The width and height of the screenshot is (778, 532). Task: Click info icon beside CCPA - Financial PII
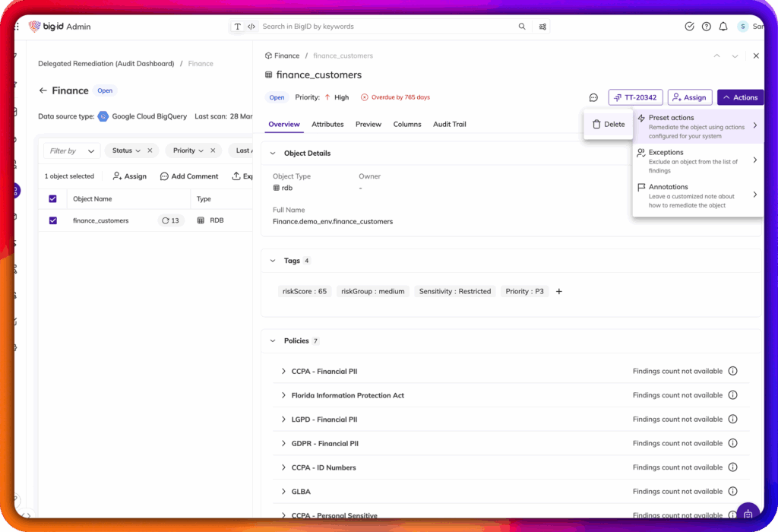point(732,372)
